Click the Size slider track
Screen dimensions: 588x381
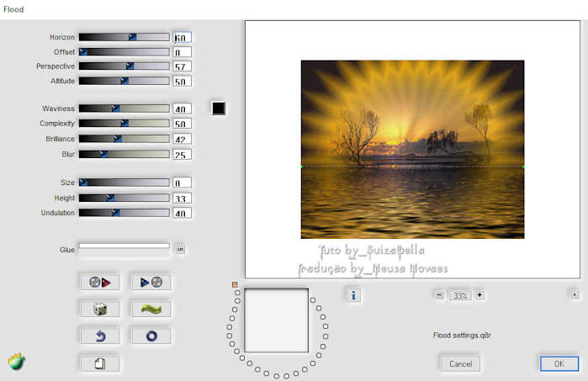coord(124,183)
